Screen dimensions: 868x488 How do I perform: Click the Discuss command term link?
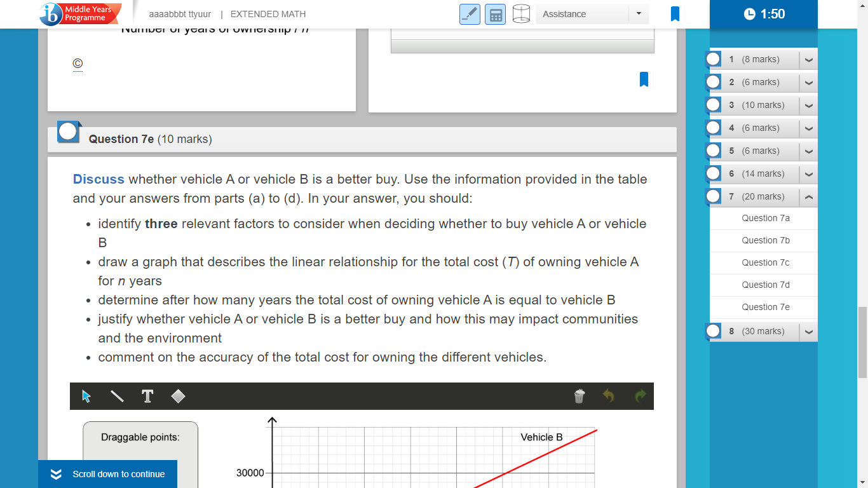click(x=98, y=179)
